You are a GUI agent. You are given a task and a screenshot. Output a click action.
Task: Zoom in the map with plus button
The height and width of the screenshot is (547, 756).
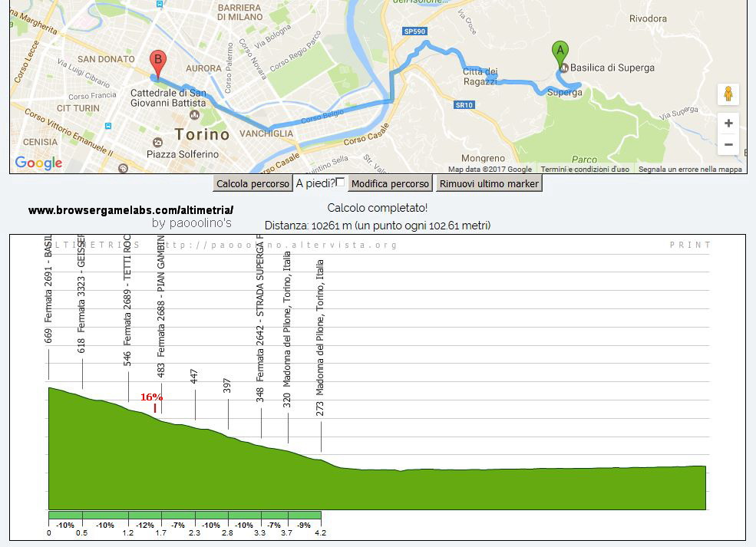click(x=728, y=124)
